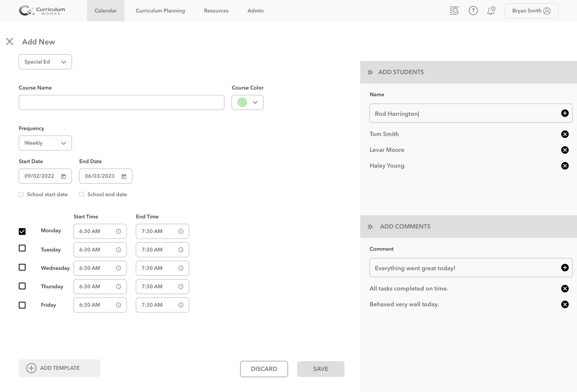
Task: Remove student Haley Young
Action: pos(565,166)
